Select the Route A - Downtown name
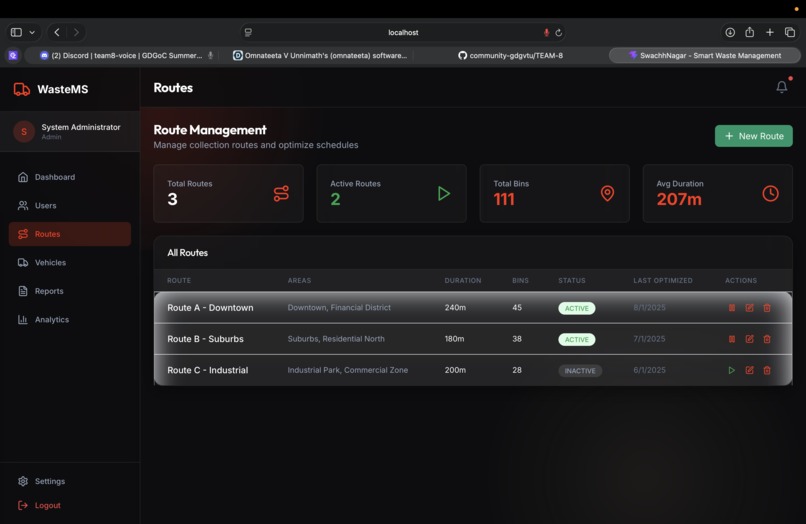 [210, 308]
